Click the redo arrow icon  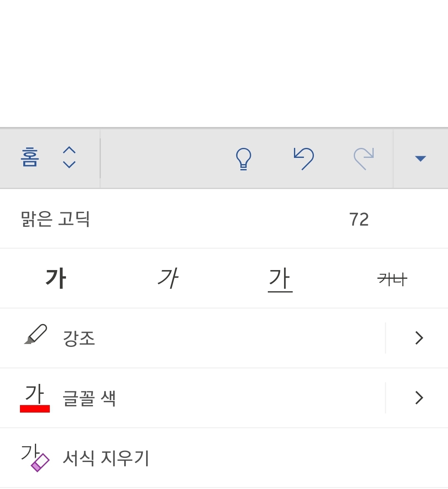pos(364,159)
